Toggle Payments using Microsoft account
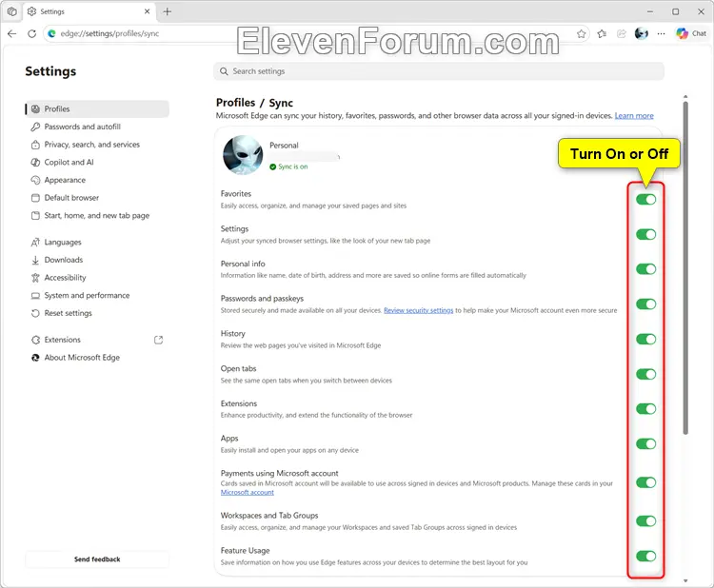714x588 pixels. pyautogui.click(x=645, y=482)
